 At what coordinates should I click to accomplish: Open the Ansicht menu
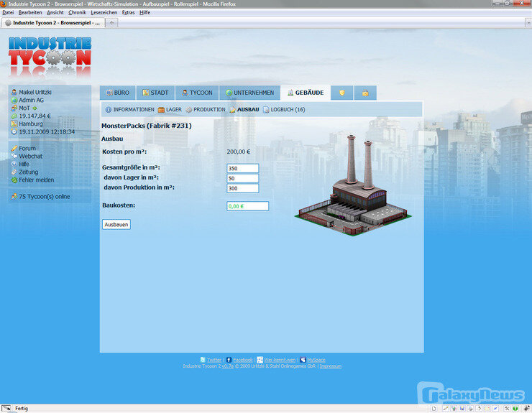point(55,12)
